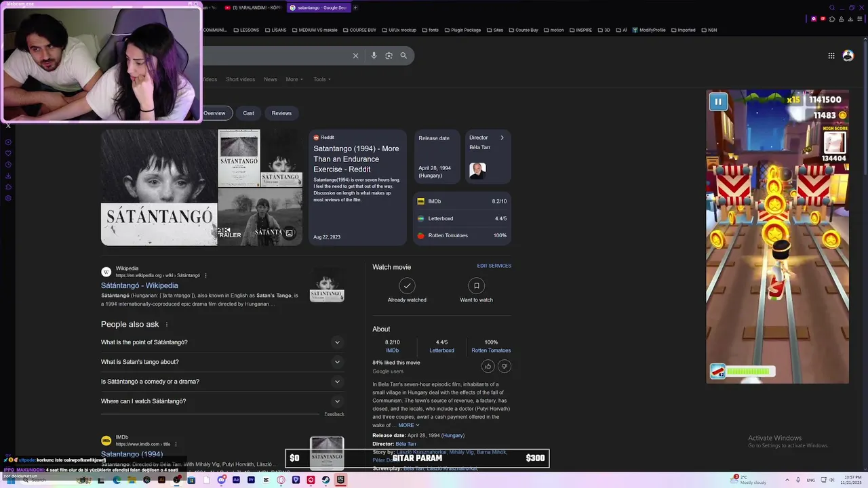Start voice search with the microphone icon
868x488 pixels.
point(374,56)
